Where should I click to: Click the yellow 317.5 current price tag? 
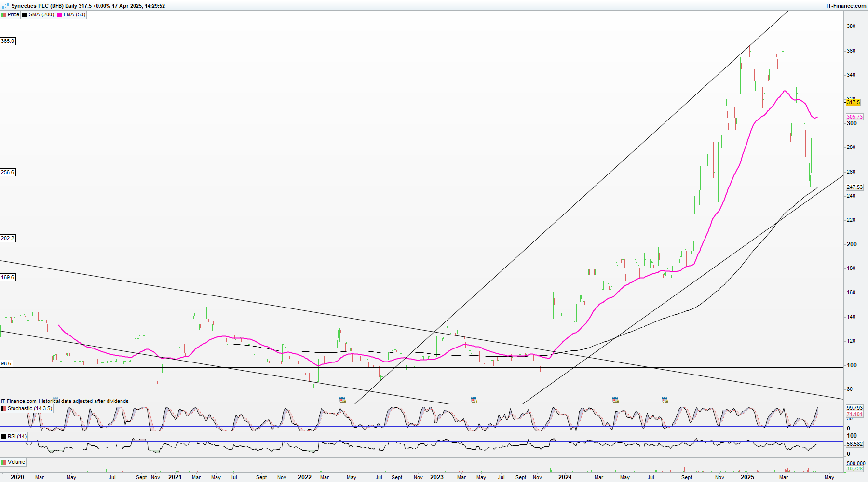click(853, 102)
